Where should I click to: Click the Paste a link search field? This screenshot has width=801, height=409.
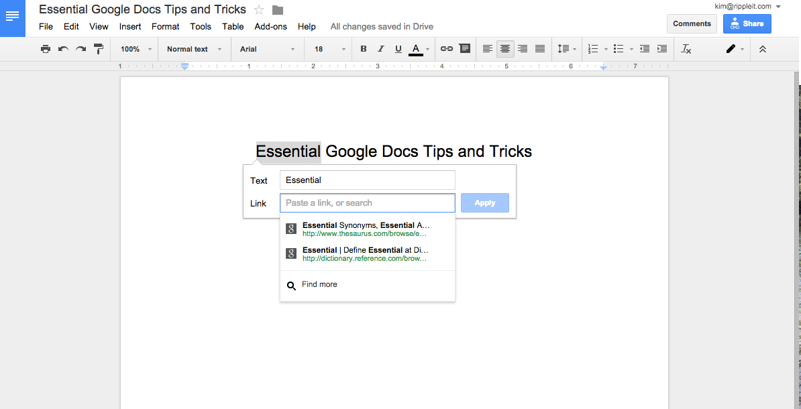367,203
